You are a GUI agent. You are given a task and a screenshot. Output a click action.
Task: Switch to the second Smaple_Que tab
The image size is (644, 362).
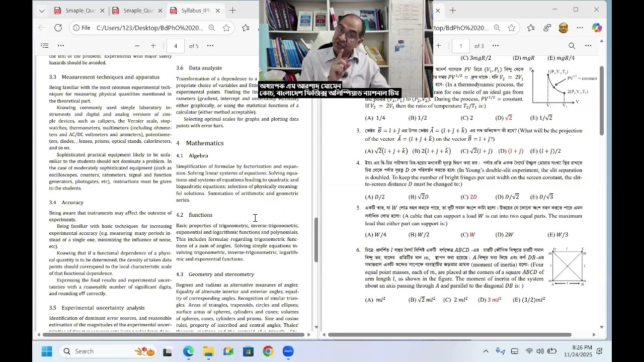(137, 11)
